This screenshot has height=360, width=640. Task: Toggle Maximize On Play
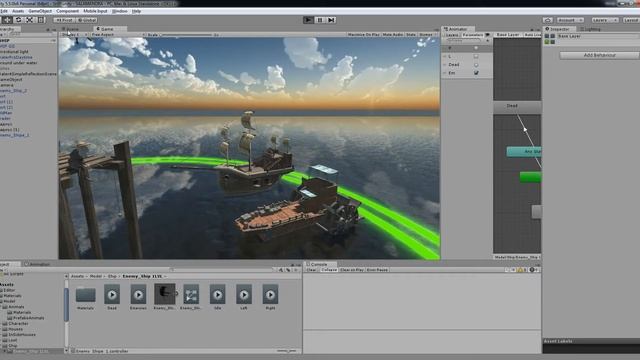(363, 35)
